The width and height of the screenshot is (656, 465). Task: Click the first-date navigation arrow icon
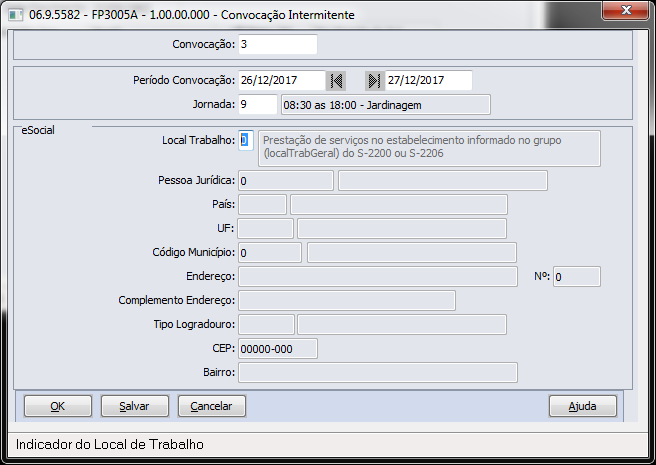coord(336,81)
